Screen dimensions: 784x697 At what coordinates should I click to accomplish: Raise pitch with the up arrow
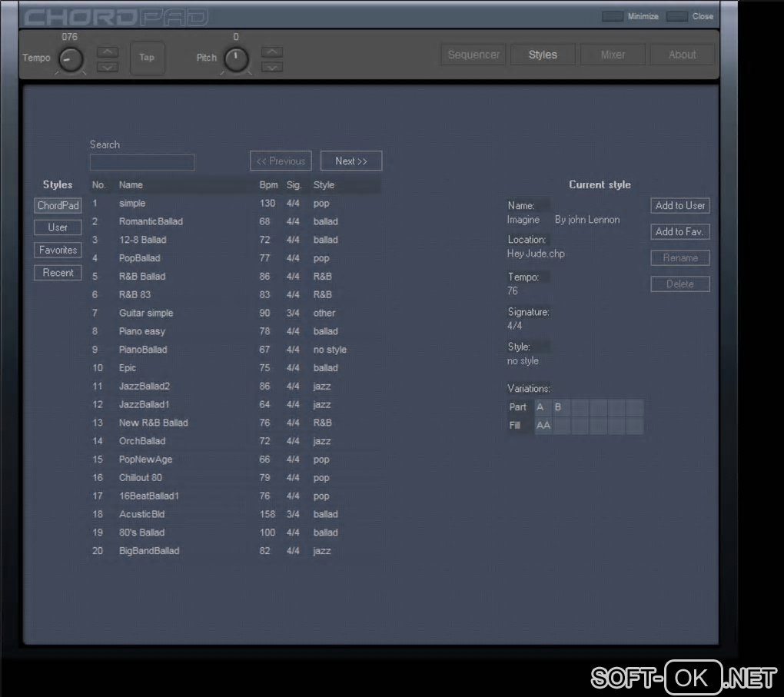tap(272, 52)
